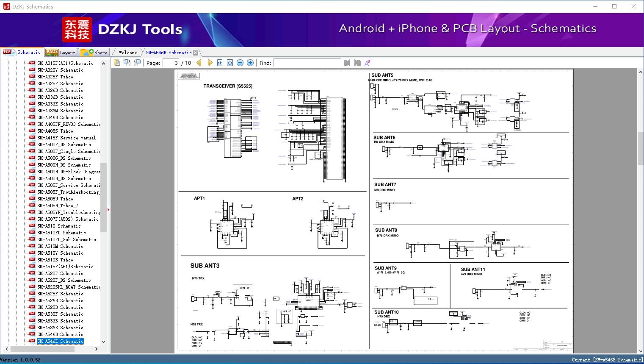Zoom in with the plus icon
The image size is (644, 364).
tap(250, 63)
